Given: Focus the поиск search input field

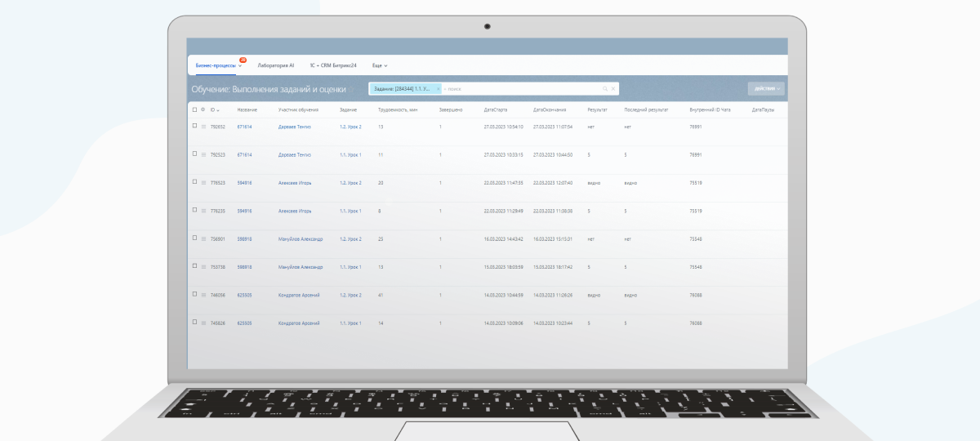Looking at the screenshot, I should tap(523, 88).
